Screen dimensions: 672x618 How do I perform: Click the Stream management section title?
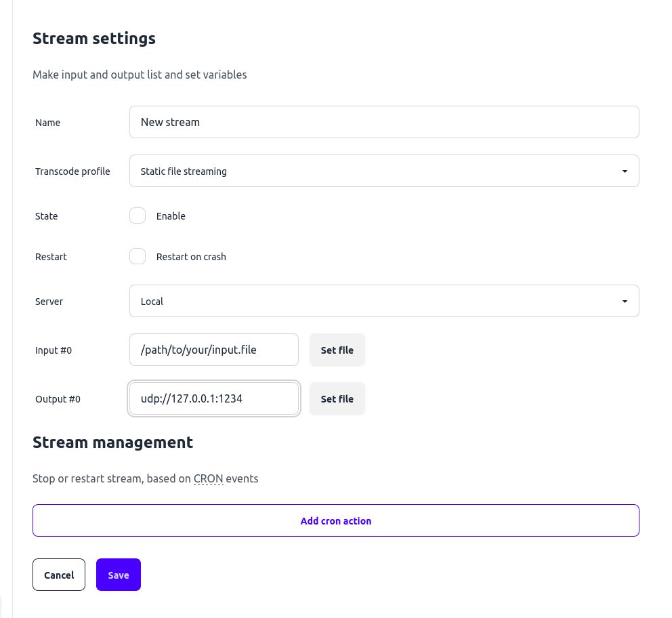point(113,442)
